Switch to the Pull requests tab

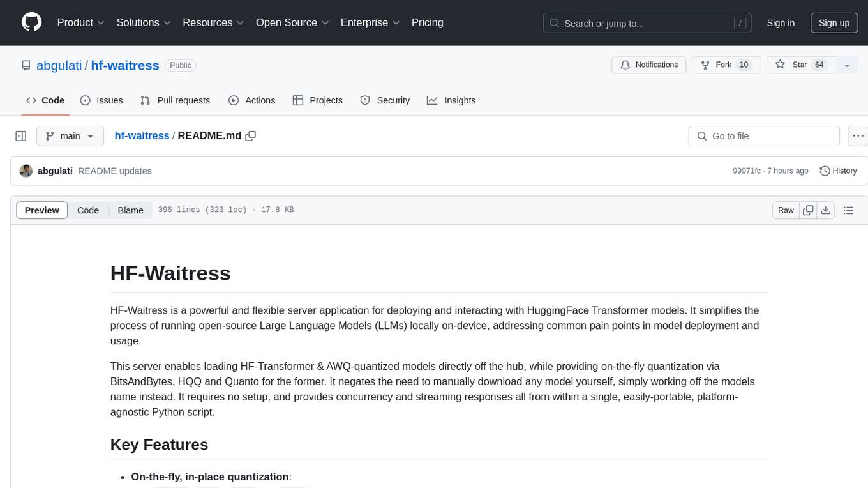(x=175, y=100)
